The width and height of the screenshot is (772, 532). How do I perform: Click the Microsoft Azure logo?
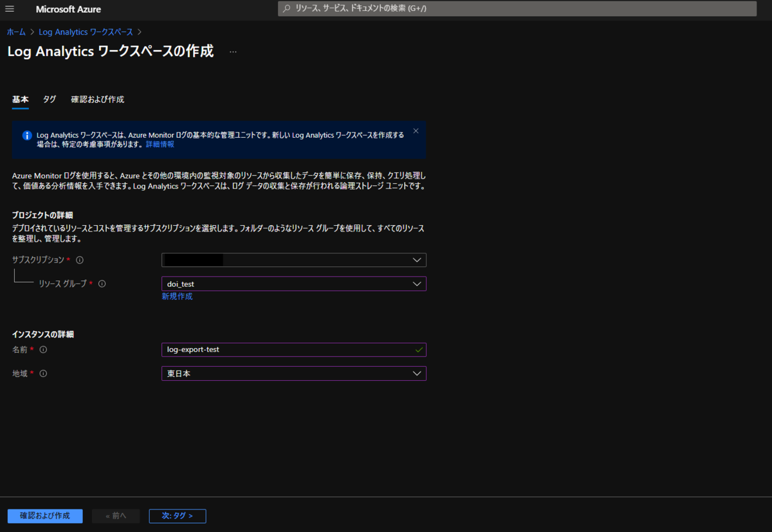(x=68, y=9)
